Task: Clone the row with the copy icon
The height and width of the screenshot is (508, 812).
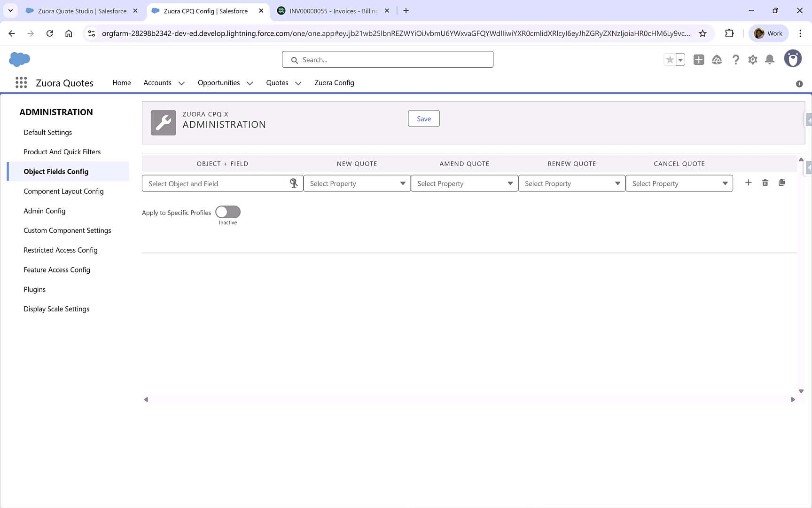Action: pyautogui.click(x=782, y=183)
